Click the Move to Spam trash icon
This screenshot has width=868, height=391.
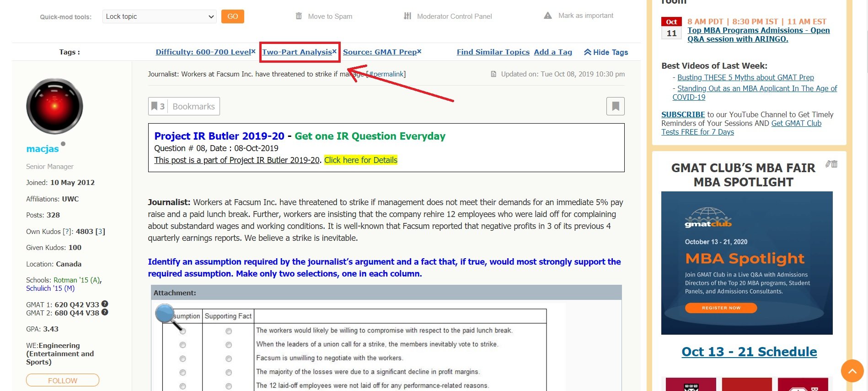[x=299, y=16]
